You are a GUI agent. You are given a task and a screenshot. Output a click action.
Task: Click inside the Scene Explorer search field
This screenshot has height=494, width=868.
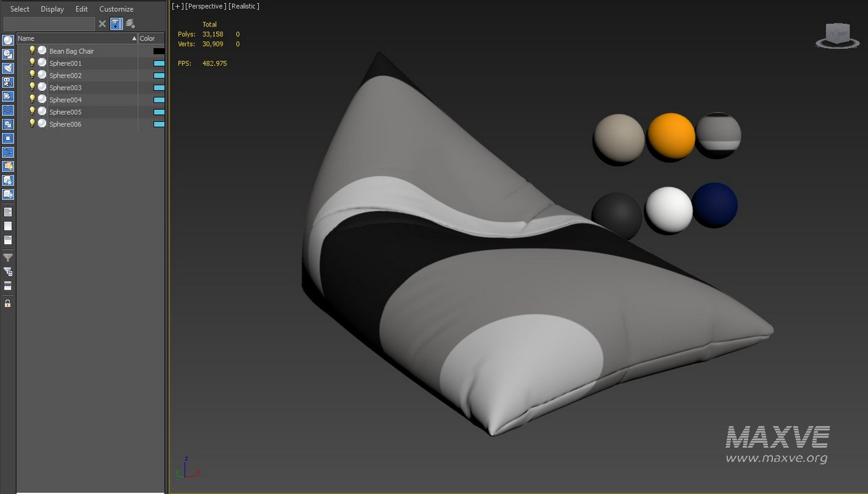pos(49,23)
